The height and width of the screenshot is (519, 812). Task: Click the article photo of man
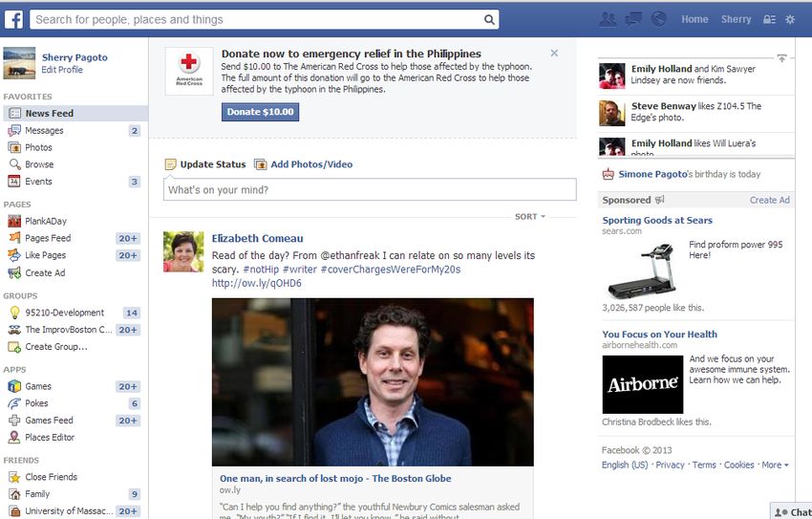tap(373, 382)
